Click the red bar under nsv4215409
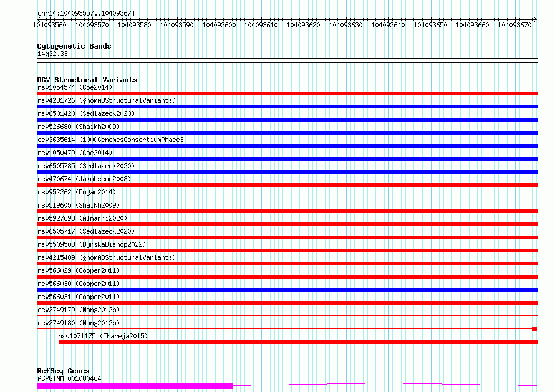 point(287,264)
